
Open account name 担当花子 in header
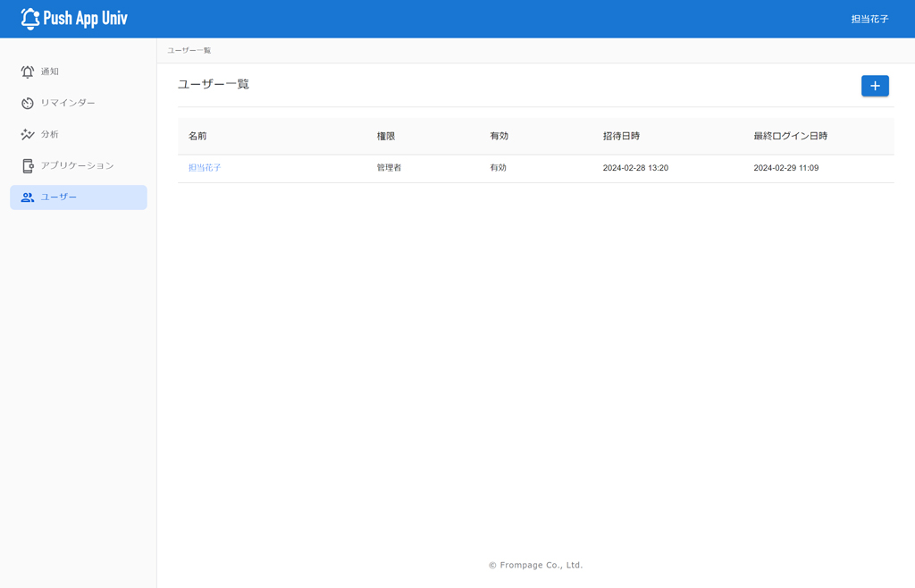tap(869, 20)
